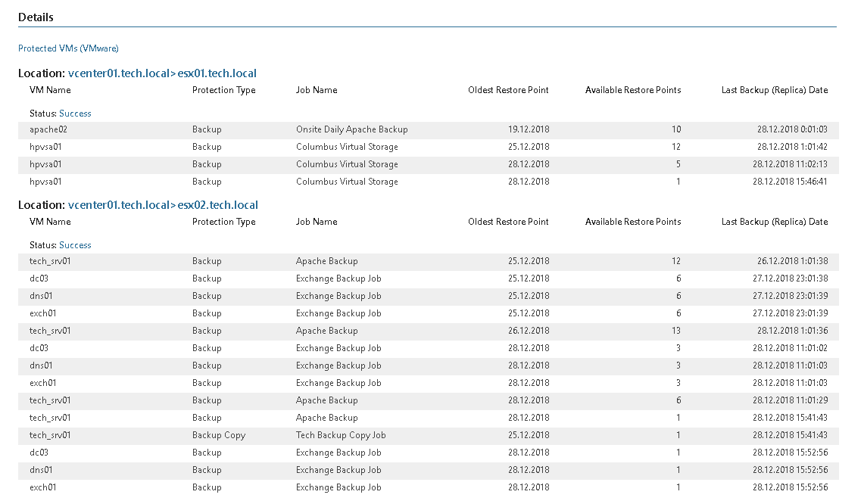Open vcenter01.tech.local link beside esx02 host

pyautogui.click(x=118, y=205)
